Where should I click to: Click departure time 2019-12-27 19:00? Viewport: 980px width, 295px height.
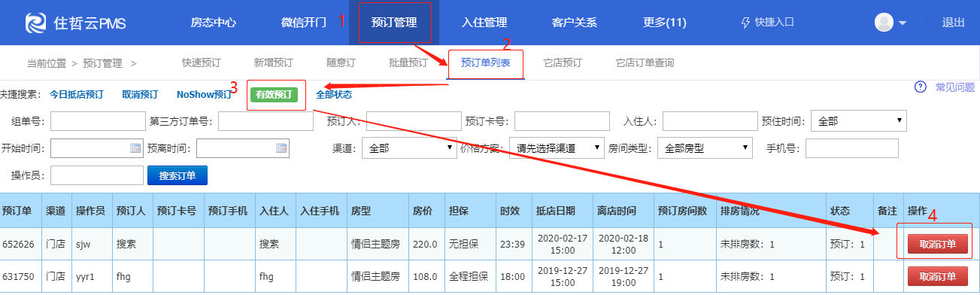point(623,276)
